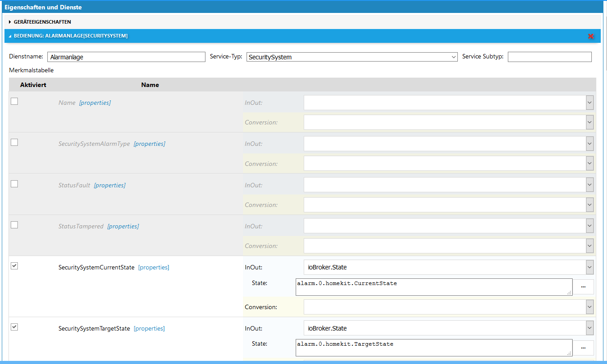Click the Merkmalstabelle label
The width and height of the screenshot is (607, 364).
[x=31, y=70]
